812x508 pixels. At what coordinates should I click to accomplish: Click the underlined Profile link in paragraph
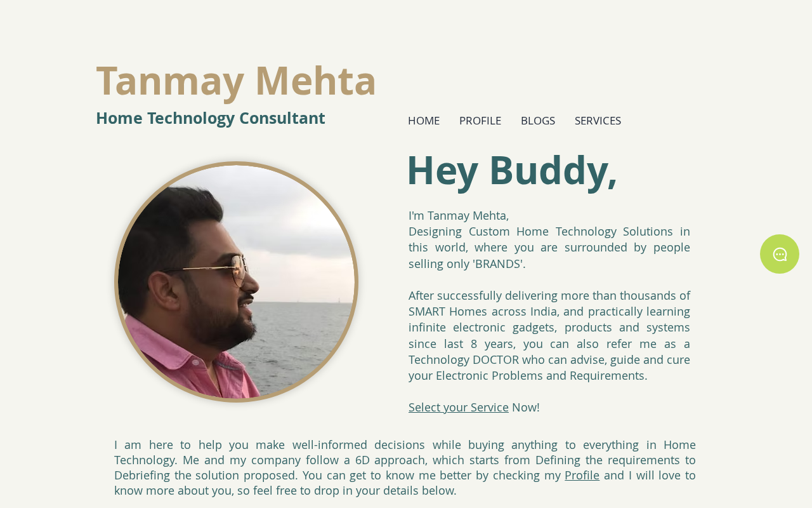[582, 476]
